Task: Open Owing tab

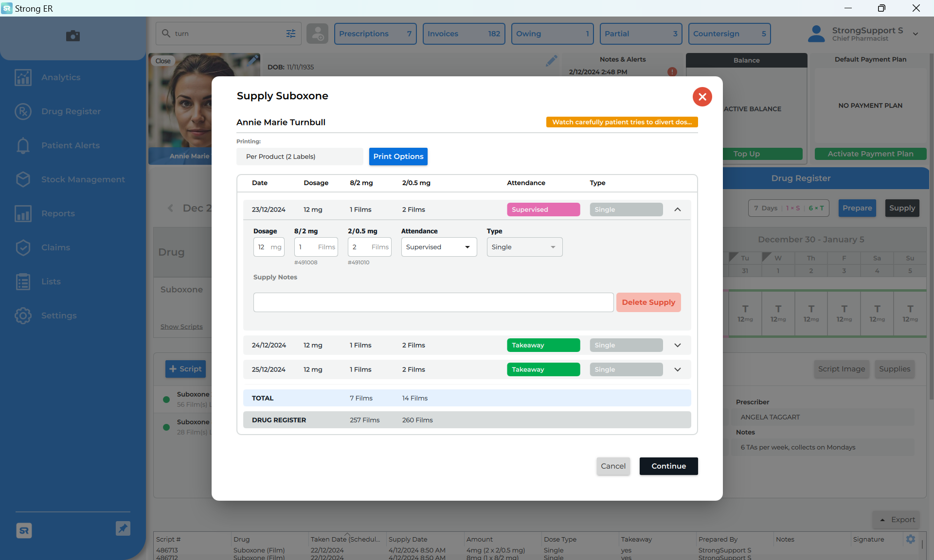Action: (x=552, y=34)
